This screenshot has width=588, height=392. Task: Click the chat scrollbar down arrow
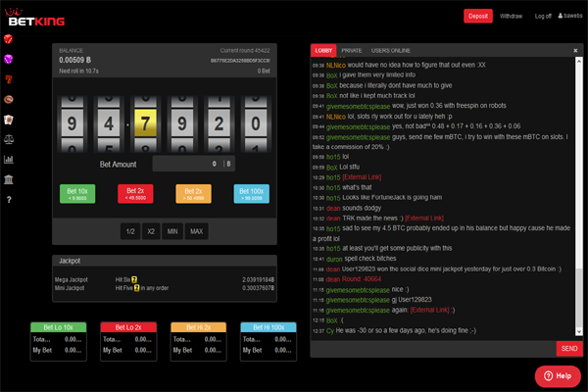579,331
